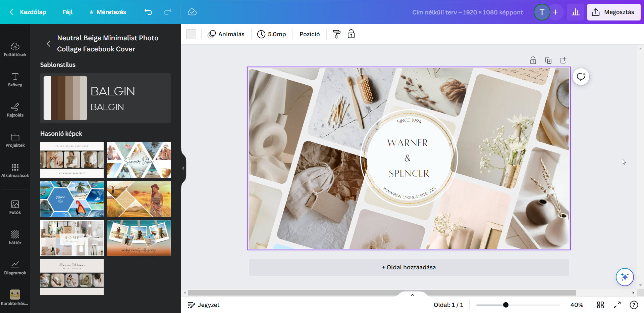Select the Szöveg tool in the sidebar
This screenshot has height=313, width=644.
pos(15,80)
